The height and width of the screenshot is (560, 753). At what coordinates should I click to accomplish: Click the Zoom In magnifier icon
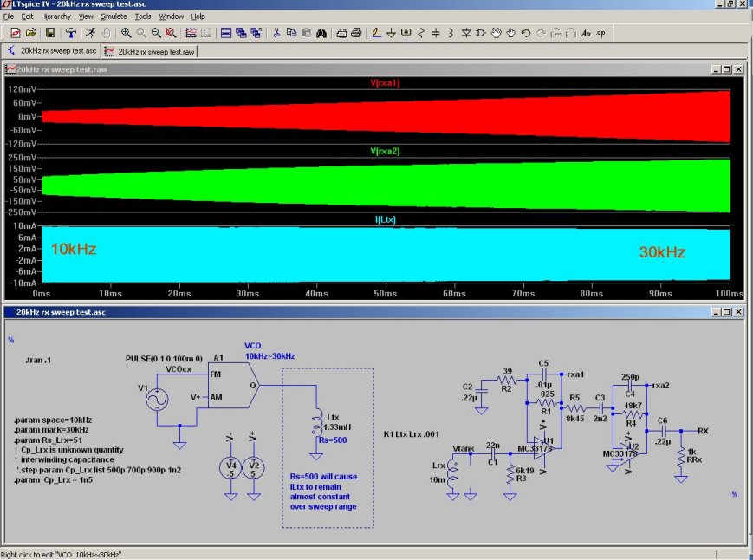point(127,33)
